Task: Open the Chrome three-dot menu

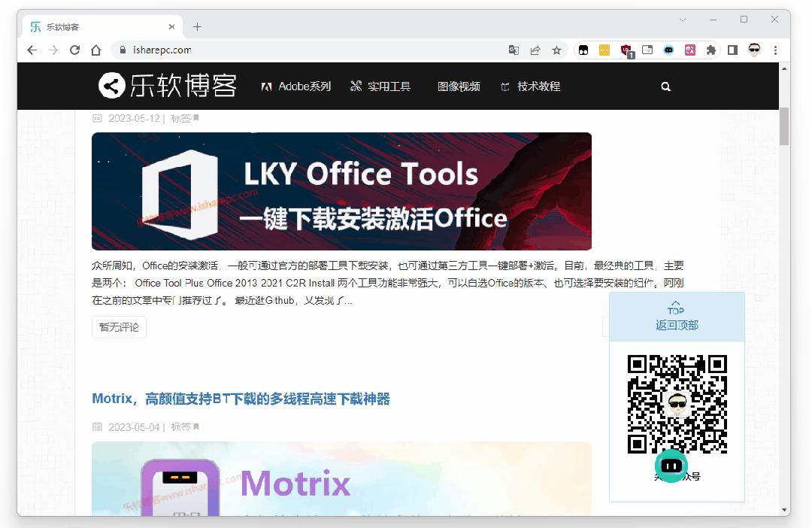Action: click(775, 50)
